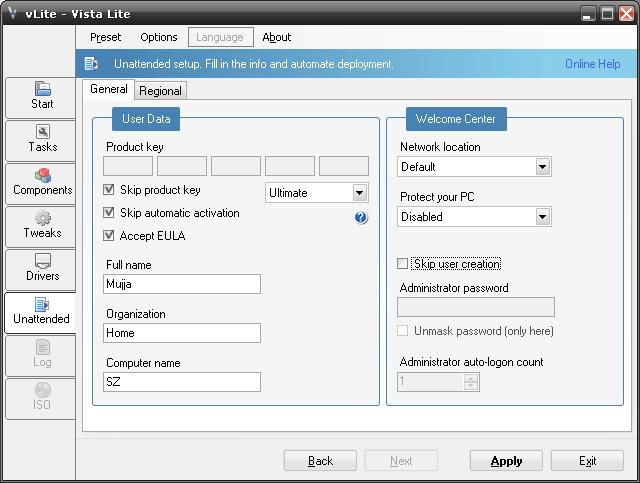
Task: Click the fifth product key field
Action: coord(344,166)
